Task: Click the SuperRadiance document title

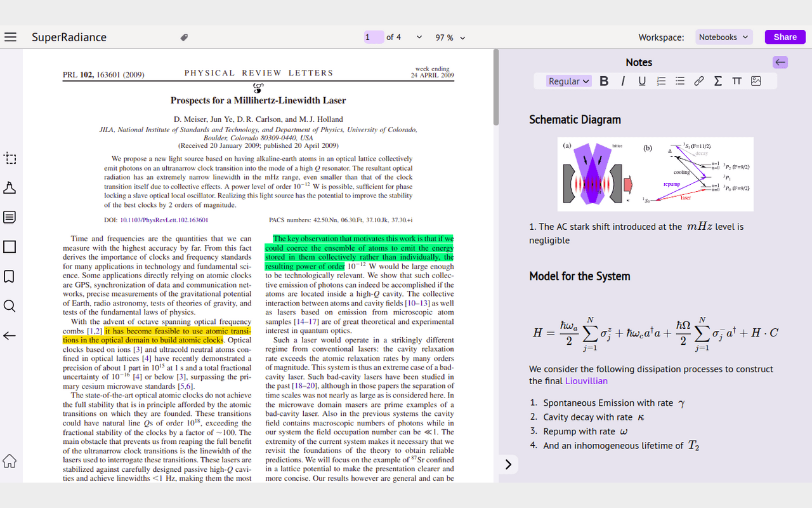Action: [69, 37]
